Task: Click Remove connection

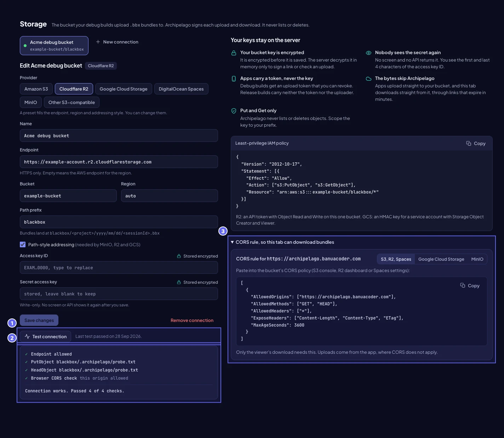Action: 192,320
